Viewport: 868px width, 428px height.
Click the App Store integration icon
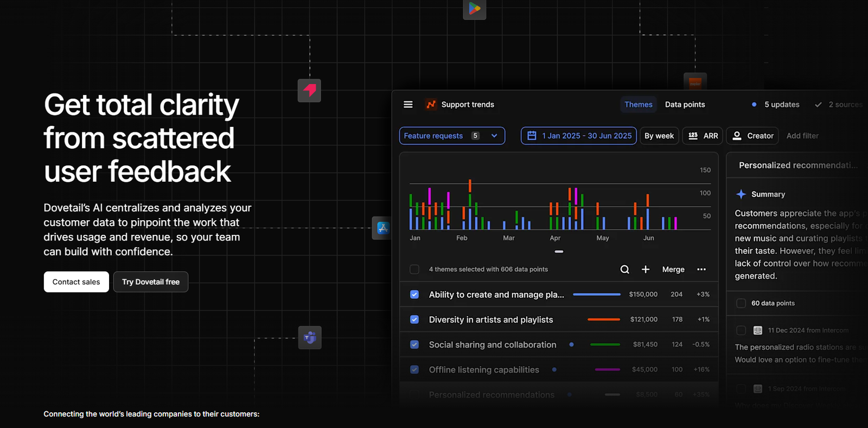click(382, 228)
